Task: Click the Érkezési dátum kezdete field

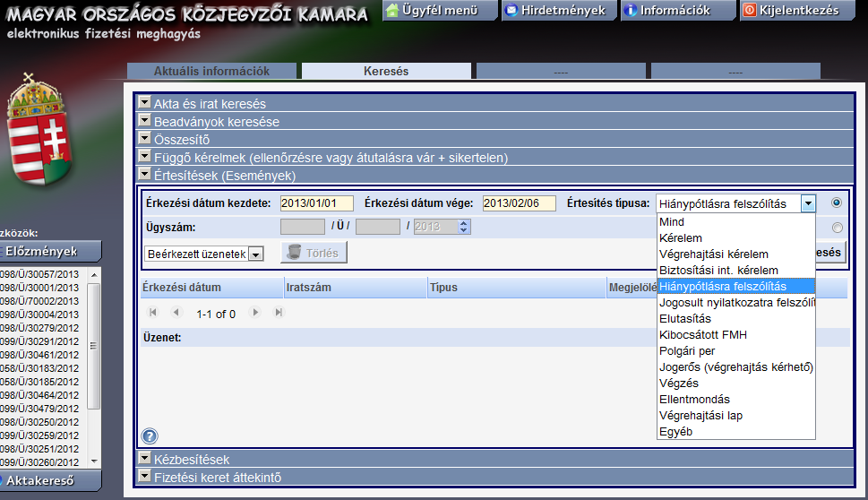Action: pyautogui.click(x=316, y=203)
